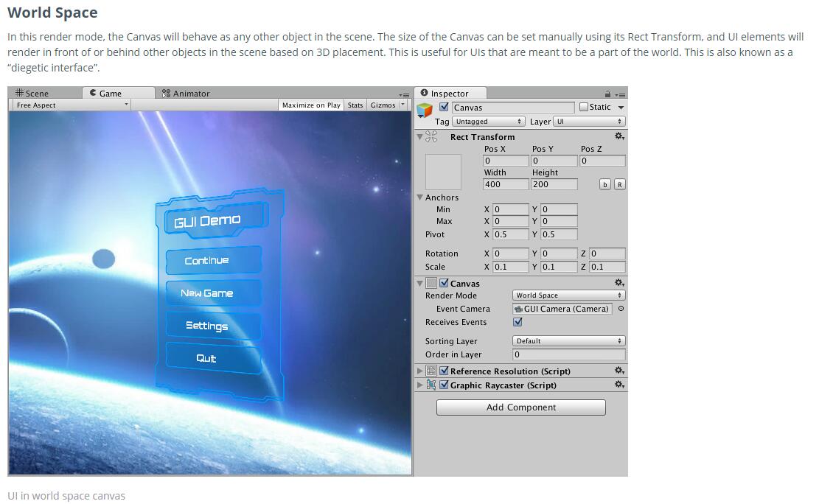819x504 pixels.
Task: Click the GUI Demo title panel
Action: coord(216,220)
